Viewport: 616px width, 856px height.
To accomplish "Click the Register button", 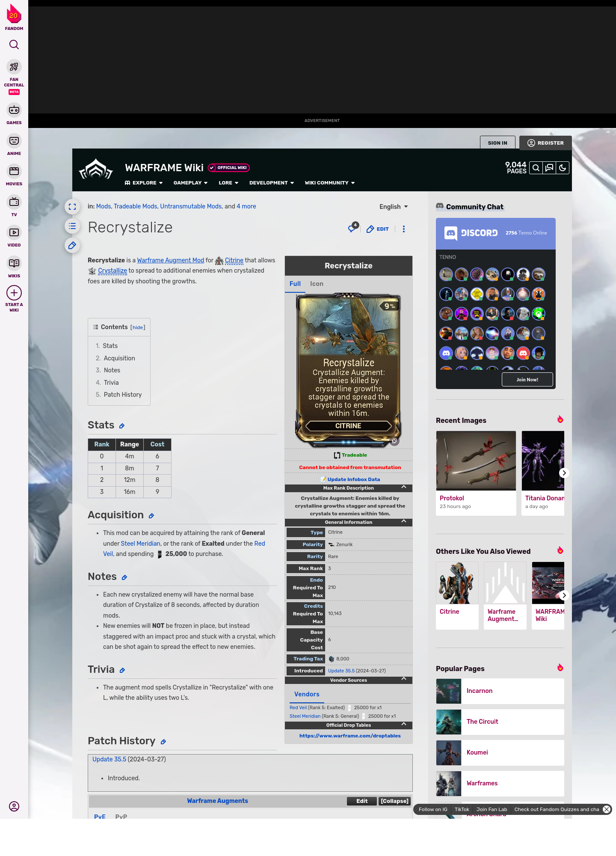I will (x=545, y=143).
